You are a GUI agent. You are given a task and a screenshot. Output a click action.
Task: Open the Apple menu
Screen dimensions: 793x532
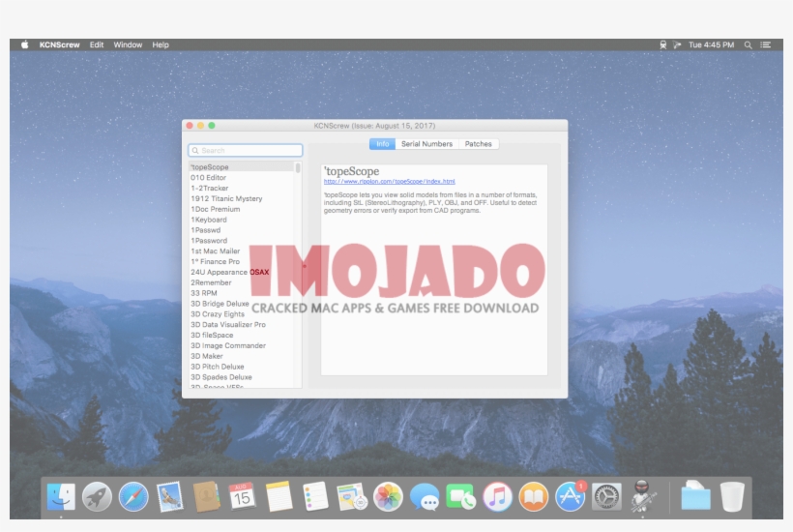pos(25,44)
